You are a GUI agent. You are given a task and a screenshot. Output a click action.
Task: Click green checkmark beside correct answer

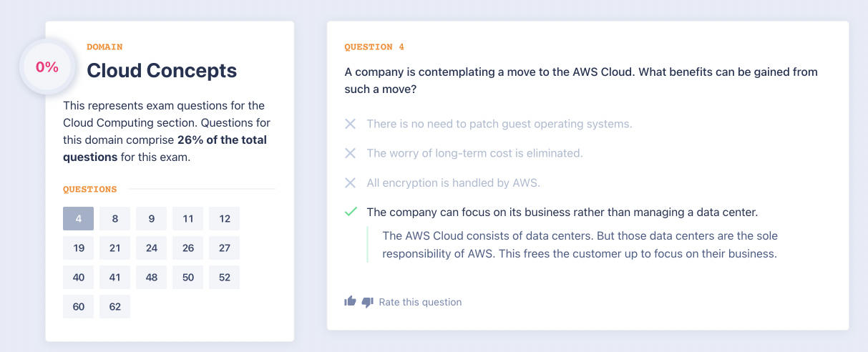click(350, 212)
